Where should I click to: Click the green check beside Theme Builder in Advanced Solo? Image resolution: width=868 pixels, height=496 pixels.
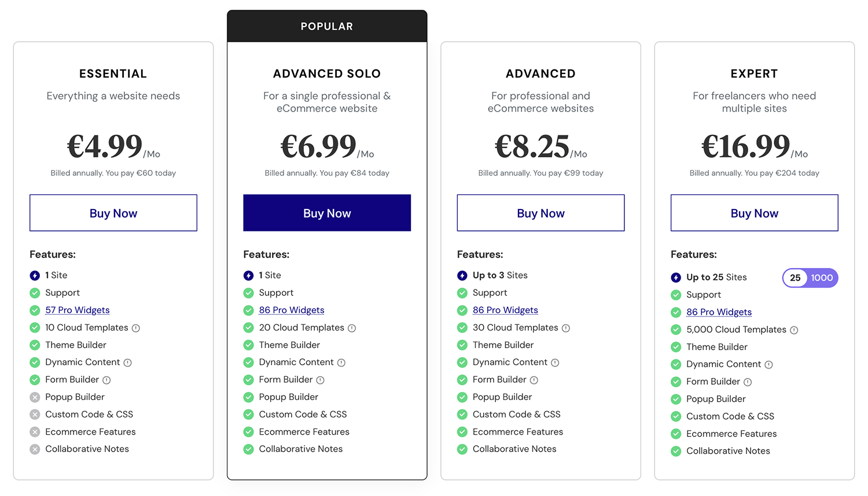[249, 345]
